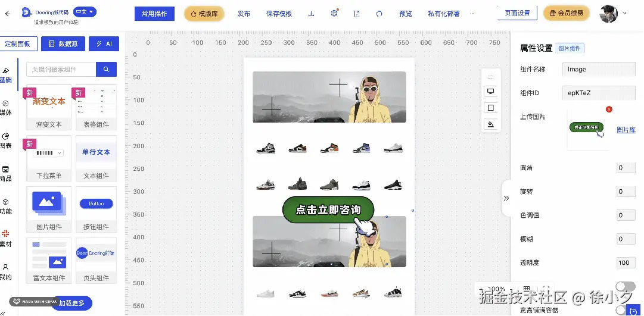Switch to the 基础 sidebar tab

click(5, 76)
